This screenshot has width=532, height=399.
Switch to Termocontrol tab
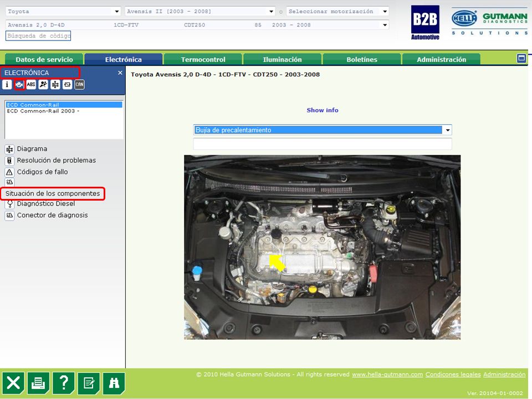click(x=203, y=59)
